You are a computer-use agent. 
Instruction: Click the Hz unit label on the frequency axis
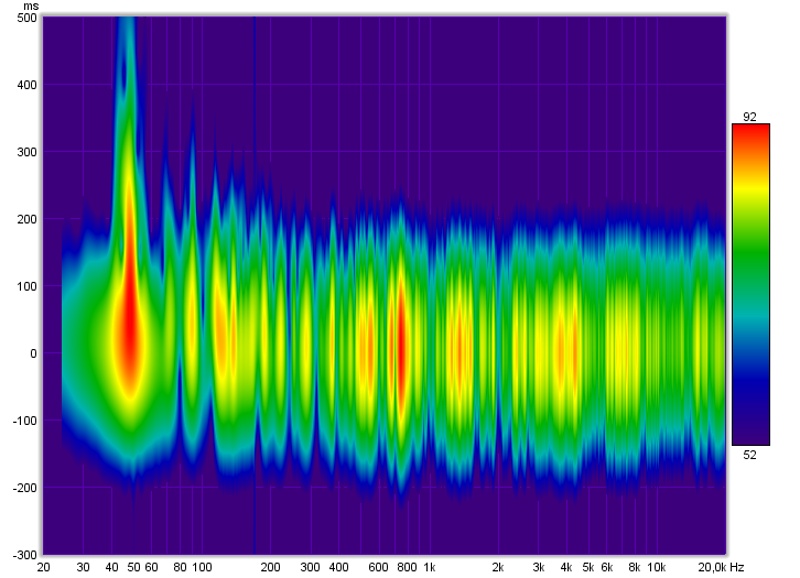pyautogui.click(x=737, y=567)
